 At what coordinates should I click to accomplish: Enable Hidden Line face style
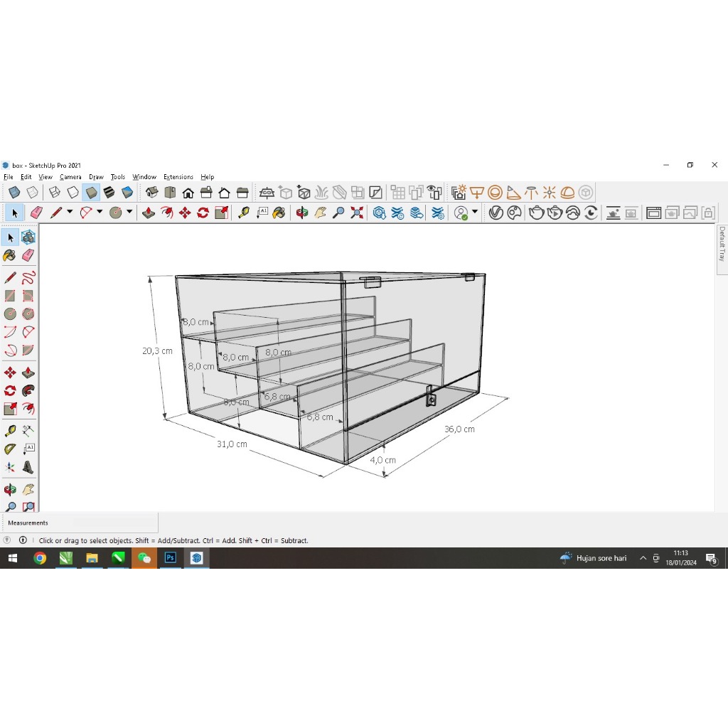coord(73,192)
